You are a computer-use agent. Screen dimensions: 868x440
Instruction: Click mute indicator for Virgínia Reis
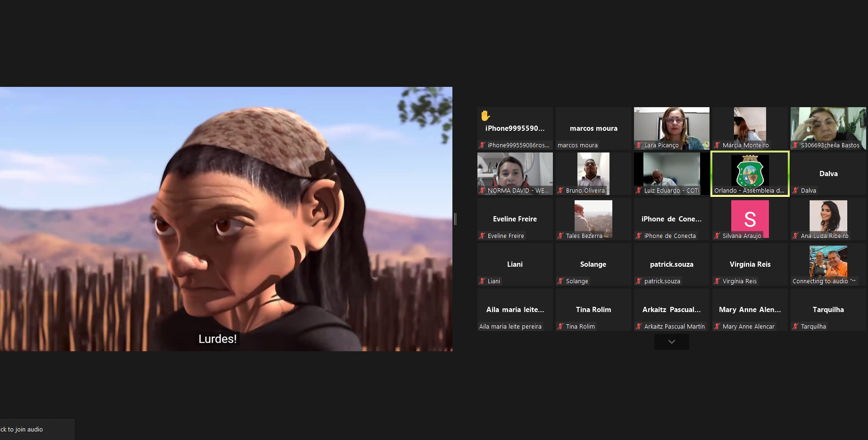click(x=717, y=281)
